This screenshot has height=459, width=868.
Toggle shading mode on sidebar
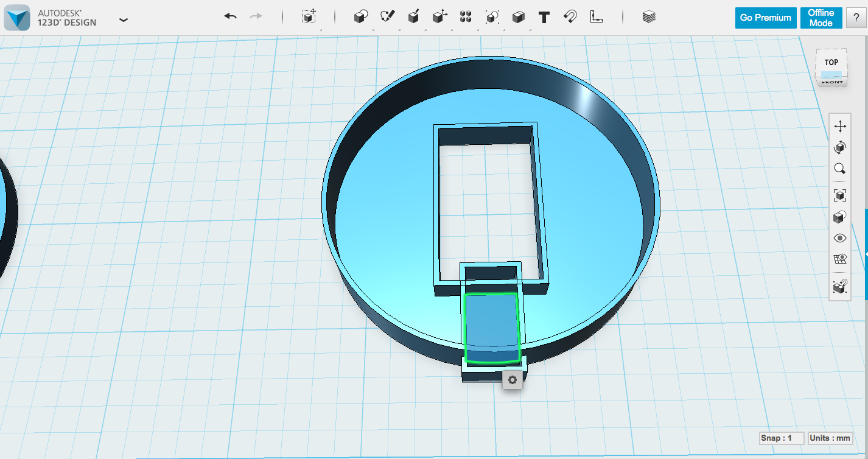pos(840,217)
